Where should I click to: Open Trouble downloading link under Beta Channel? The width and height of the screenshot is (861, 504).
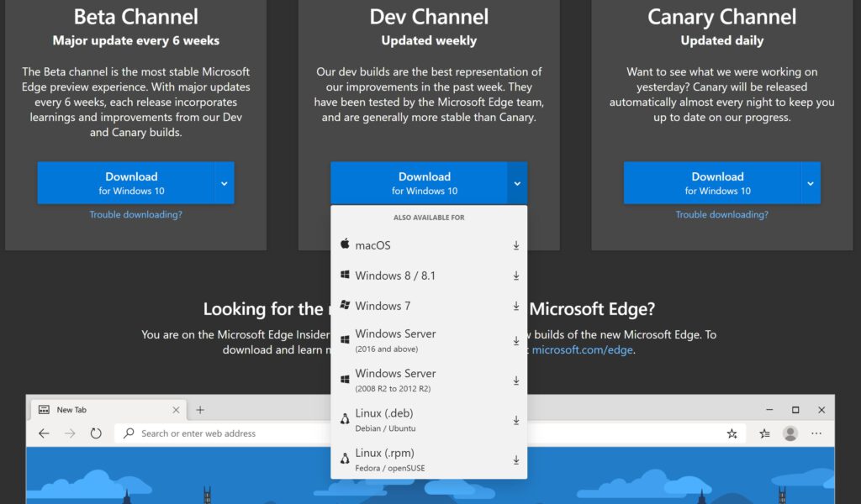[x=135, y=214]
